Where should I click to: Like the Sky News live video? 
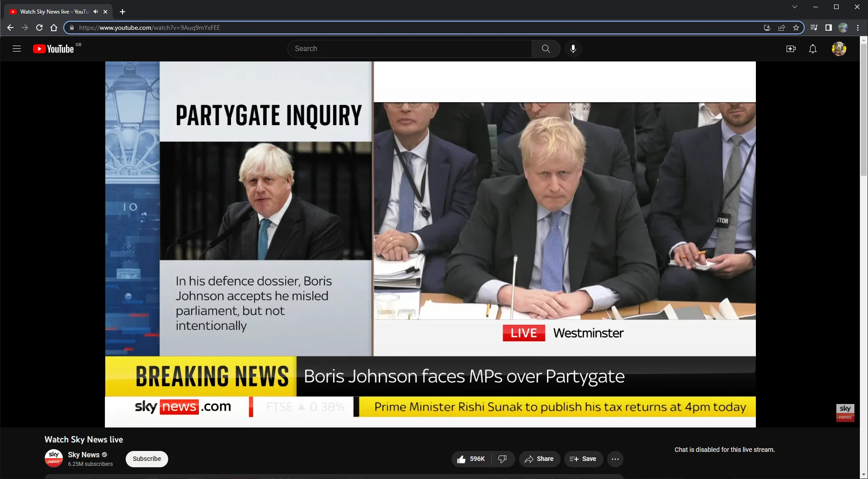471,459
